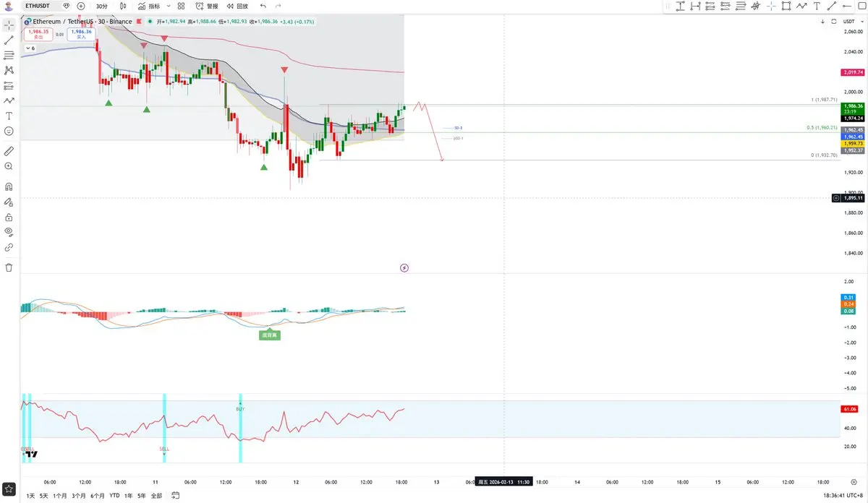
Task: Select the 1个月 time range
Action: point(60,496)
